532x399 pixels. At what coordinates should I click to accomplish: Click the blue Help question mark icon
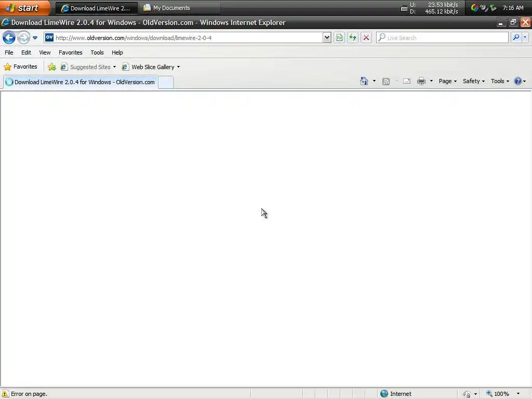pyautogui.click(x=518, y=81)
